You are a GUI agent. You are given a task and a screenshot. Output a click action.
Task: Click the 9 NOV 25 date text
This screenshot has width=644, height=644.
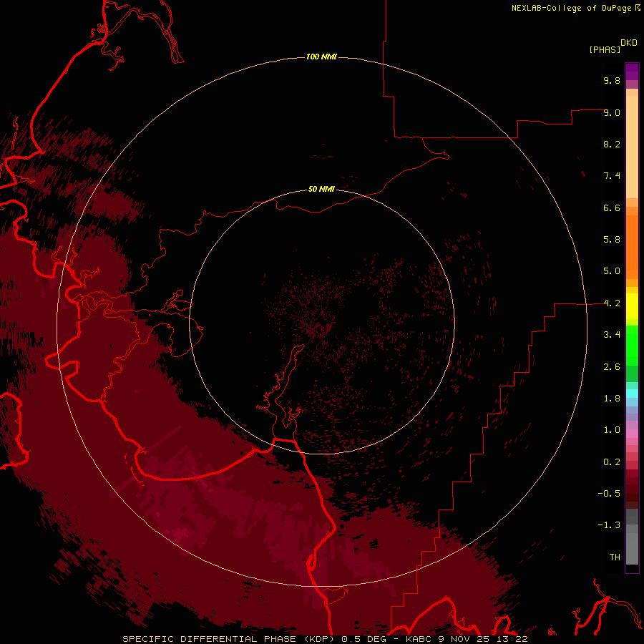click(x=464, y=639)
